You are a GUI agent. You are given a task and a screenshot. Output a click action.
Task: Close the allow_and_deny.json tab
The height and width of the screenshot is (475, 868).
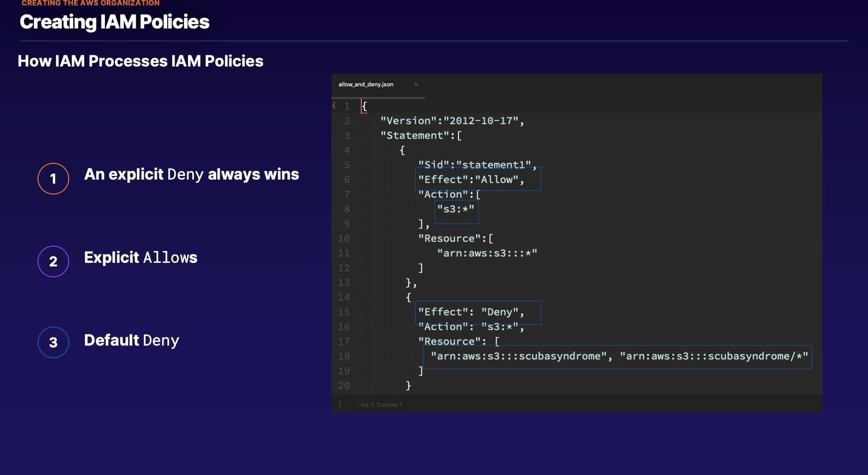(x=416, y=85)
